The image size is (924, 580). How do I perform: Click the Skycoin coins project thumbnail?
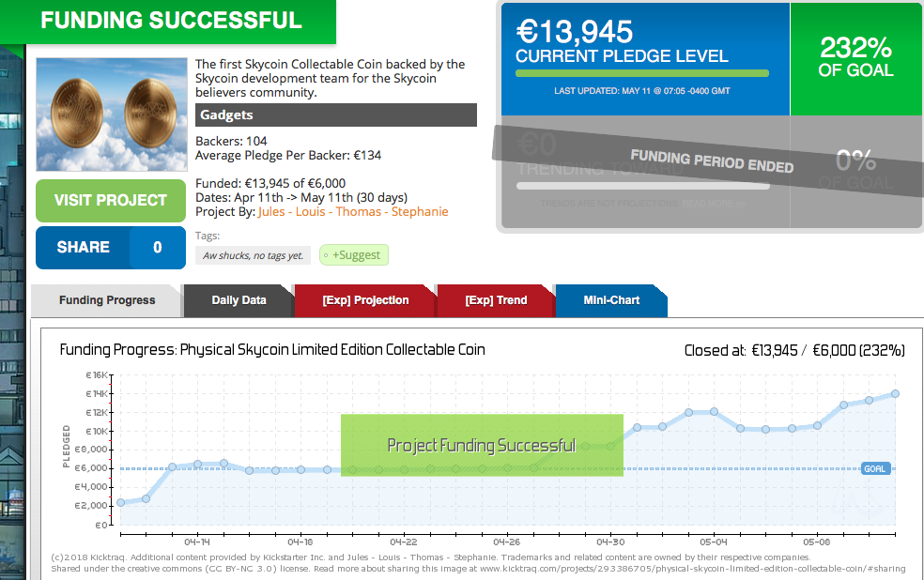click(x=112, y=114)
